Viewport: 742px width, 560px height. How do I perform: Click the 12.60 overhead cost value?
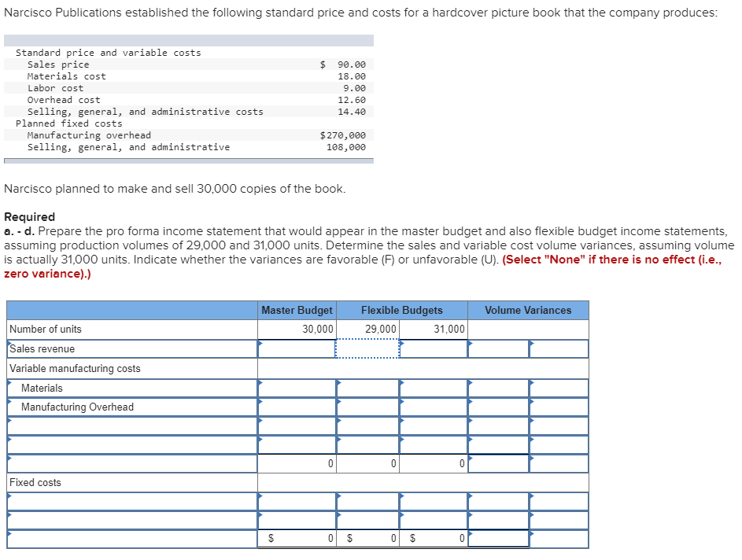click(x=352, y=100)
